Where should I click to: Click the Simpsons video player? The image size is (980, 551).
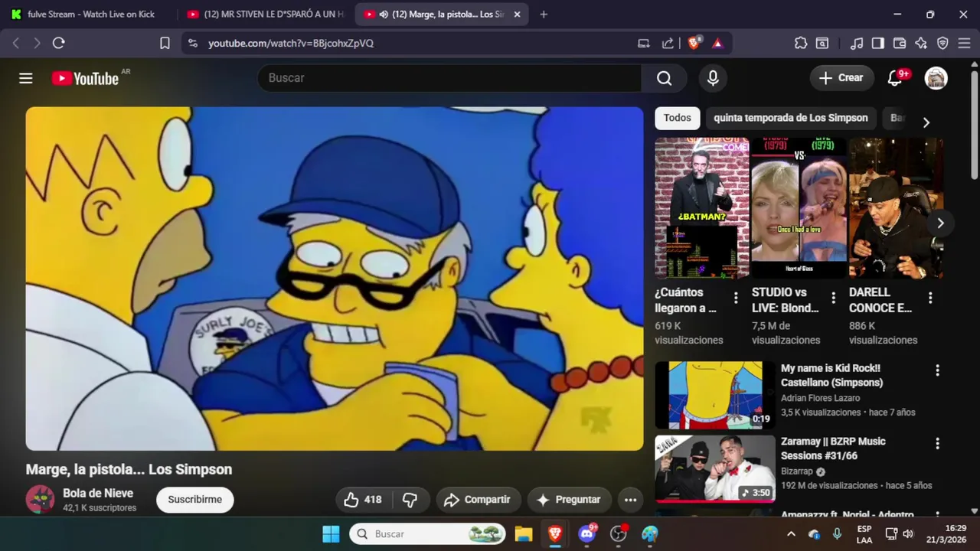click(335, 279)
